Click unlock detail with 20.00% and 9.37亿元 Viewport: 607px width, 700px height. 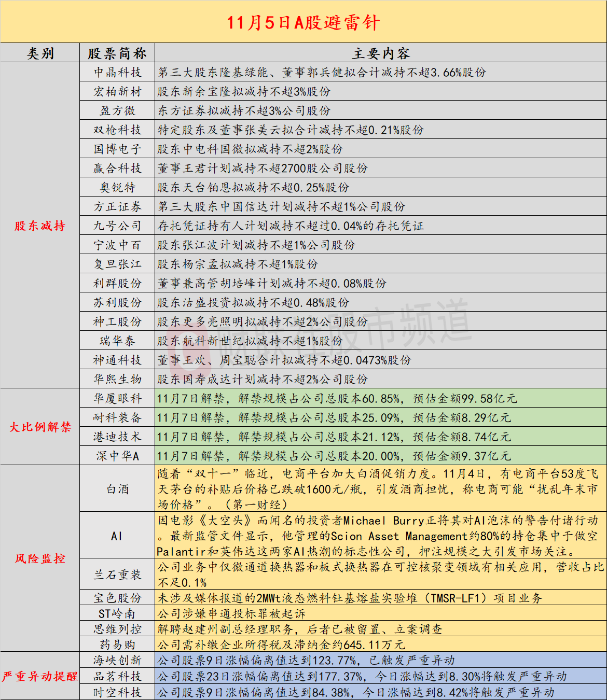tap(334, 456)
